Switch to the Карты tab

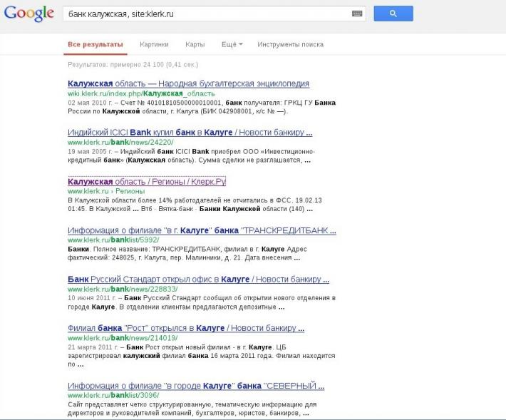click(195, 44)
